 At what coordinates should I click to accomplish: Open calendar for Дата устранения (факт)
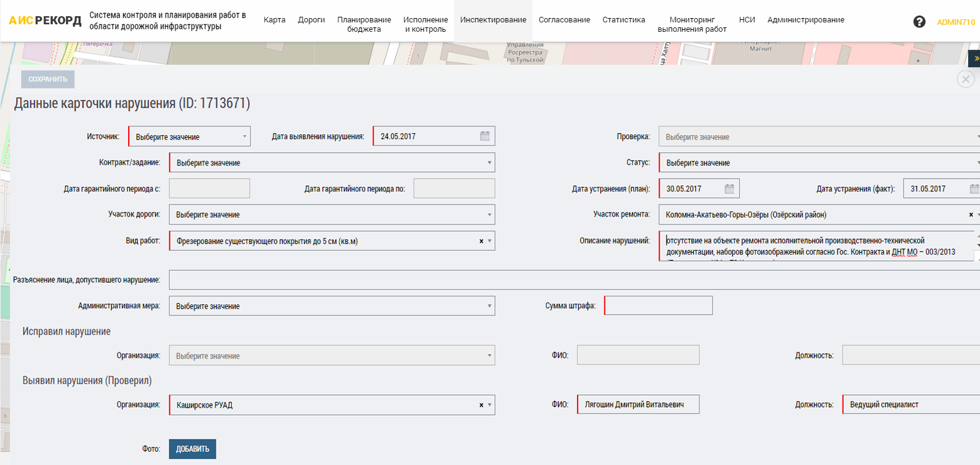coord(974,189)
